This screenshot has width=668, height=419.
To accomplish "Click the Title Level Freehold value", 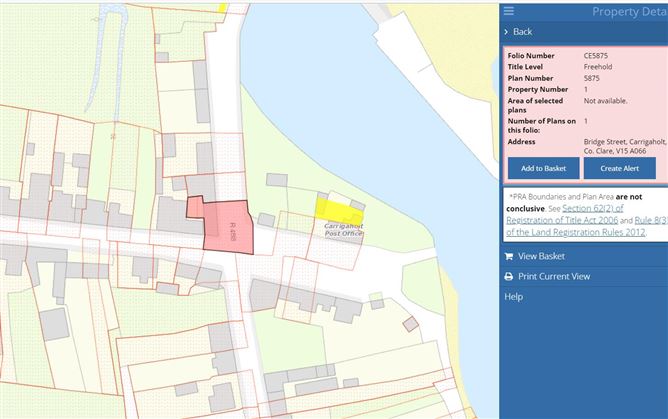I will click(599, 66).
